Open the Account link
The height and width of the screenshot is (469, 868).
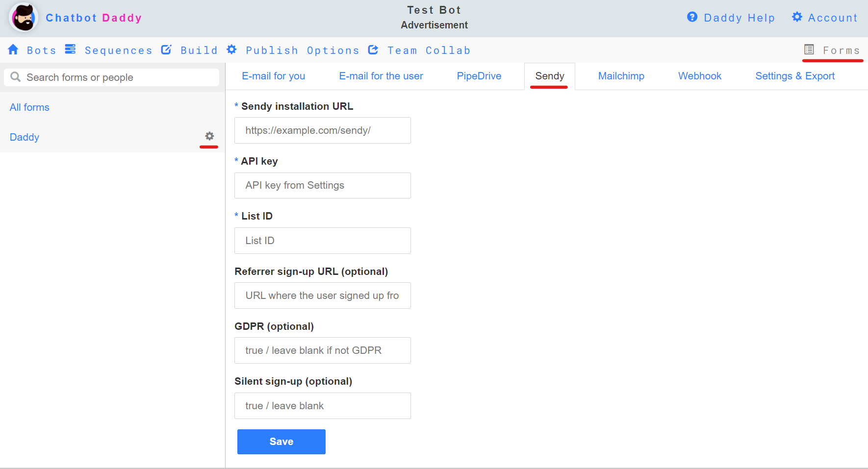pos(833,18)
